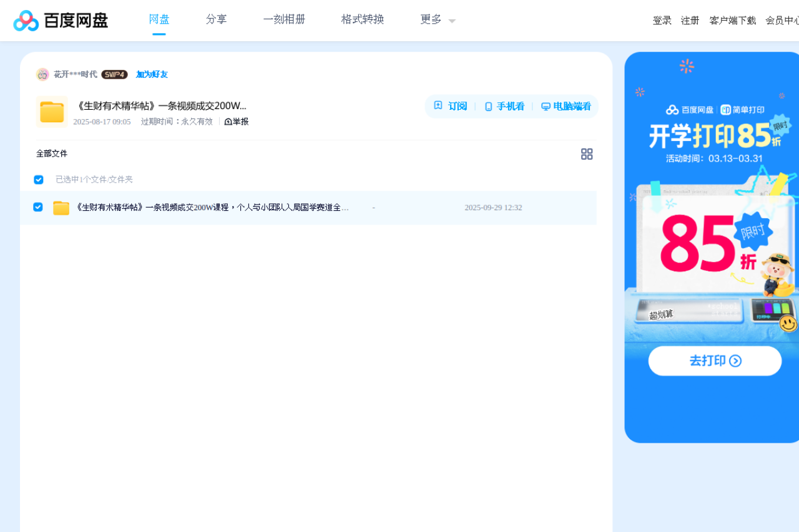
Task: Click the 举报 report icon
Action: [x=228, y=121]
